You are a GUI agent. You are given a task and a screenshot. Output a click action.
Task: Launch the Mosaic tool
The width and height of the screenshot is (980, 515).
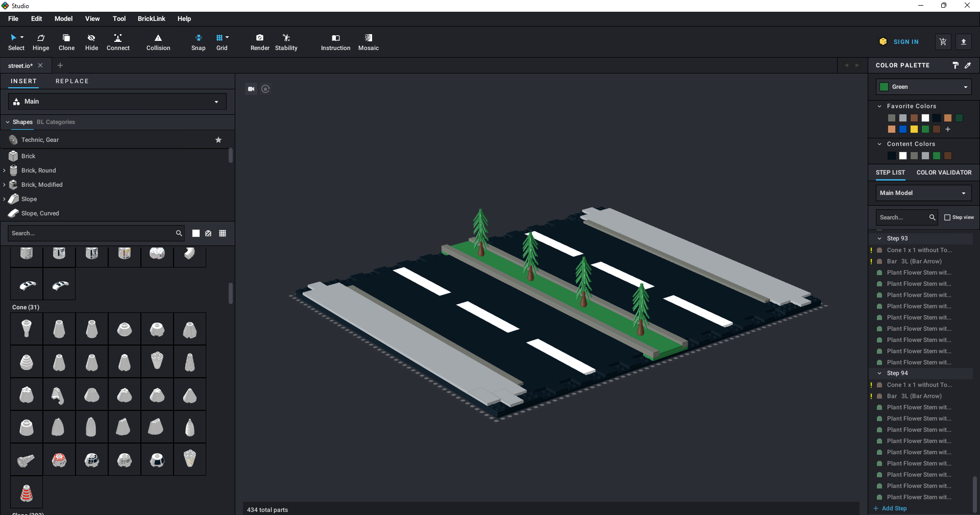click(369, 41)
